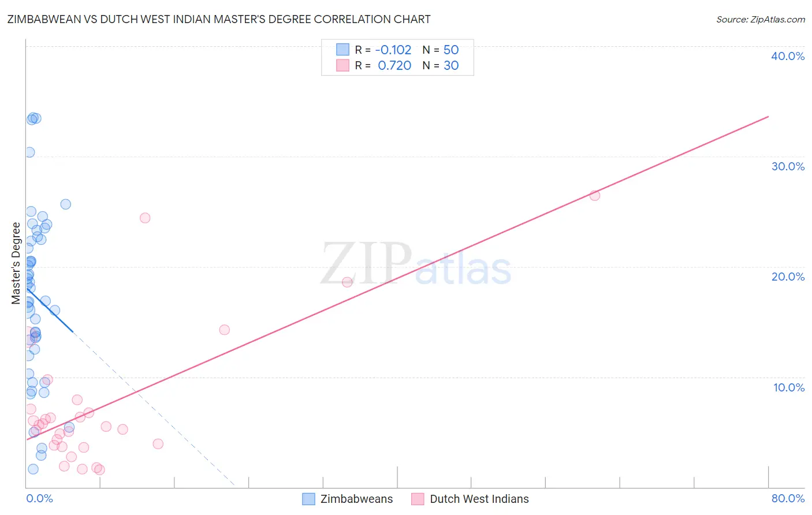Click the pink data point near 26% at far right
The width and height of the screenshot is (812, 515).
coord(595,196)
